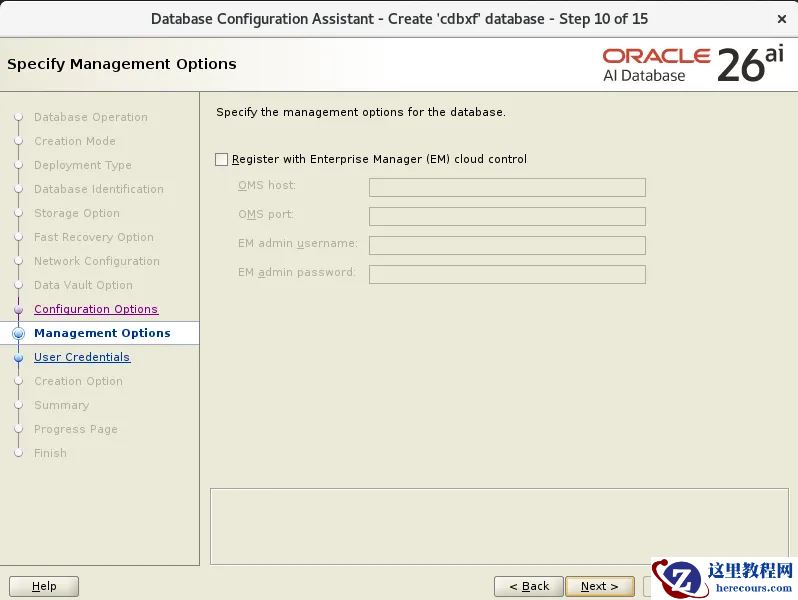Focus the EM admin username field
Screen dimensions: 798x600
click(507, 245)
